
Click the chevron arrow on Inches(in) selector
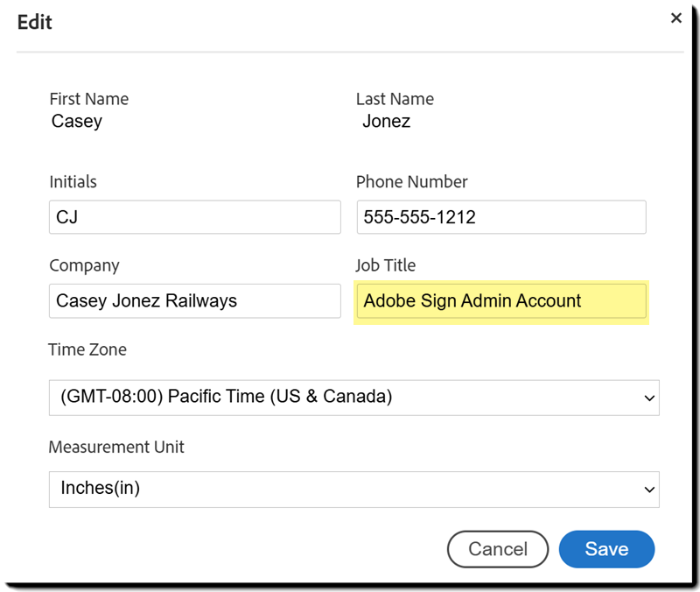[x=649, y=490]
